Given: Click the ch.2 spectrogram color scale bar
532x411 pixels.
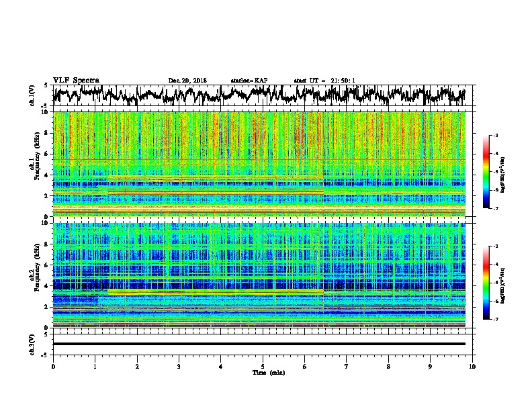Looking at the screenshot, I should 486,283.
